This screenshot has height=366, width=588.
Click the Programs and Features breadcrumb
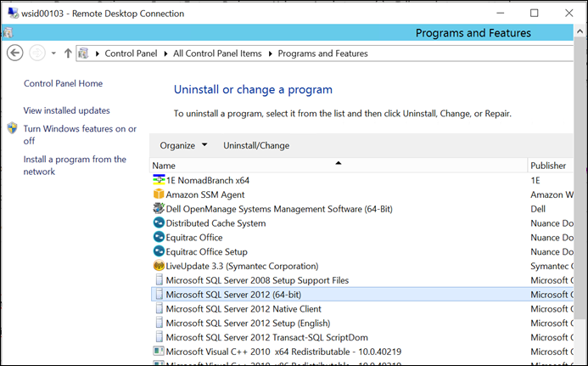click(x=322, y=53)
